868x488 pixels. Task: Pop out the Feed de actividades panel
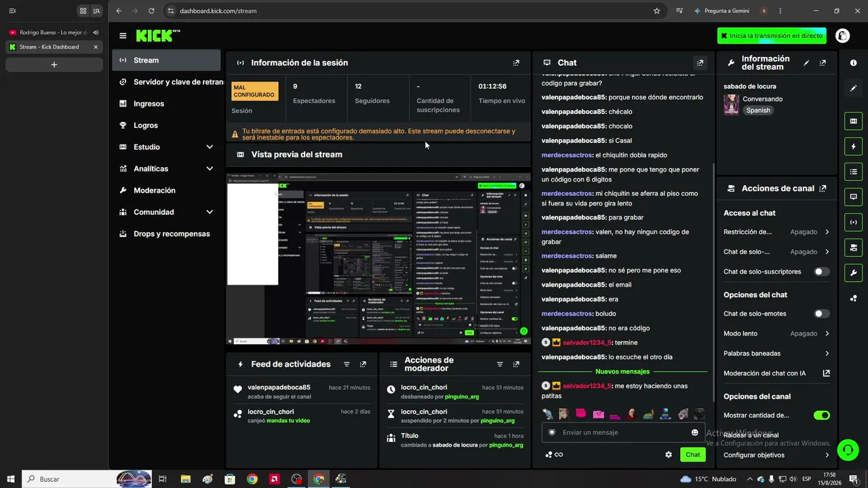[x=363, y=364]
